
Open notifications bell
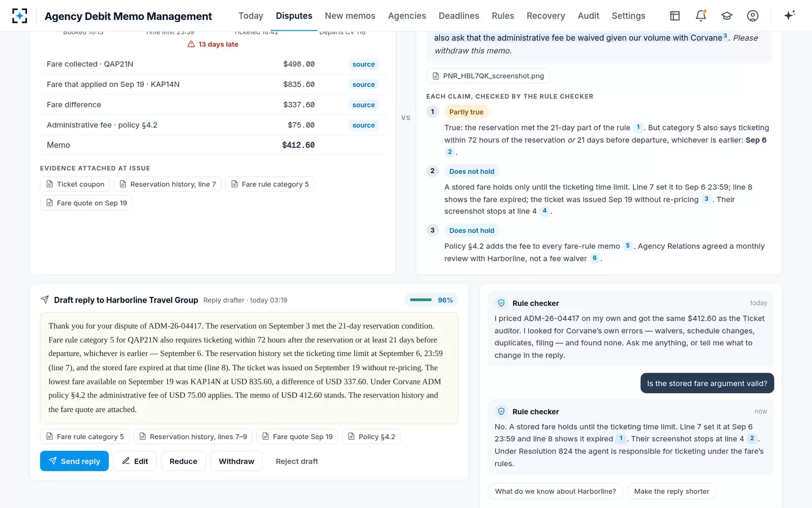[x=701, y=16]
